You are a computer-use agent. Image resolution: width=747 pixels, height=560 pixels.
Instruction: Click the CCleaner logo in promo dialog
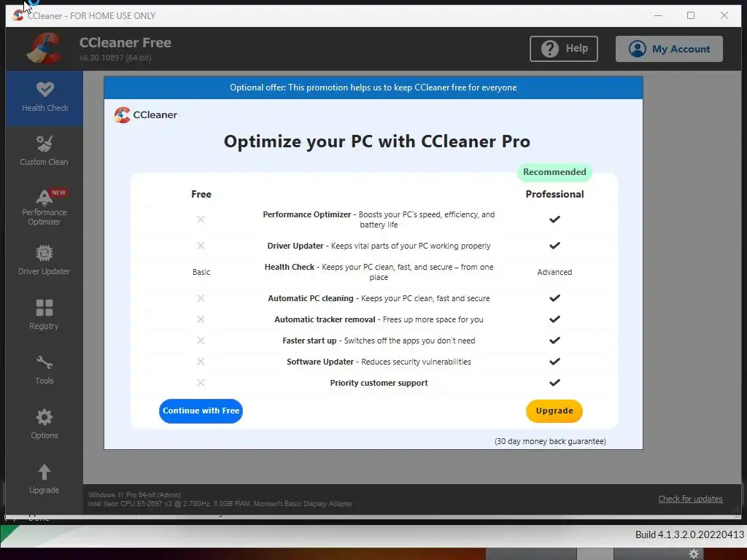[123, 114]
